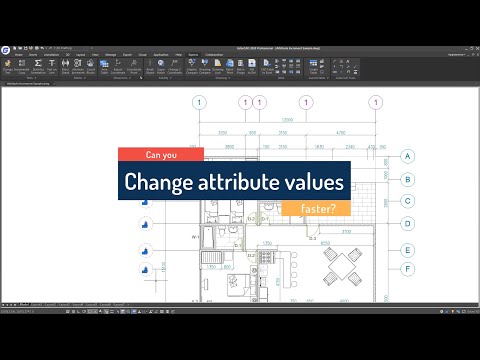The image size is (480, 360).
Task: Expand the Modify panel dropdown arrow
Action: click(x=171, y=78)
